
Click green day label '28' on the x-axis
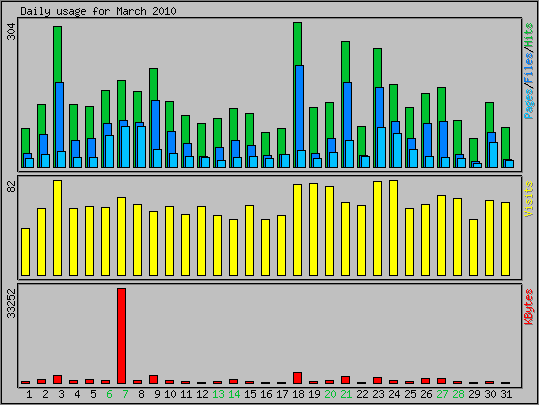coord(458,394)
